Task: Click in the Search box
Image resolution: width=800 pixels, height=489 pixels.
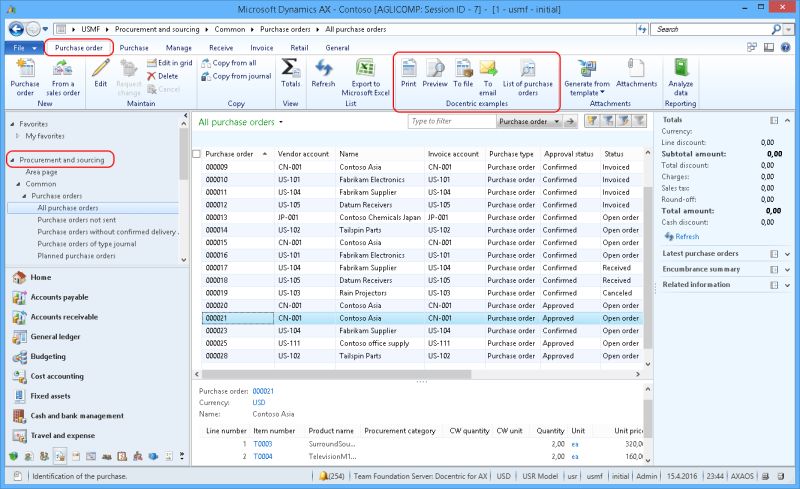Action: click(712, 29)
